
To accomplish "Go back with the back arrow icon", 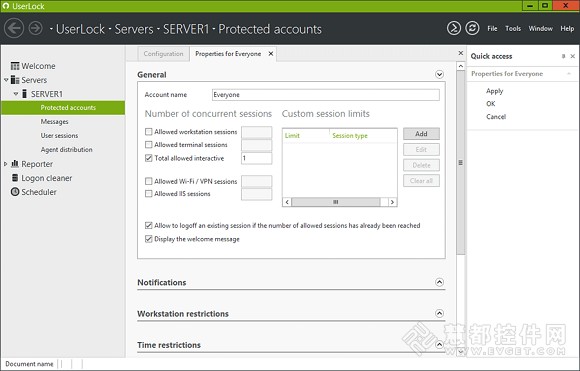I will (x=14, y=28).
